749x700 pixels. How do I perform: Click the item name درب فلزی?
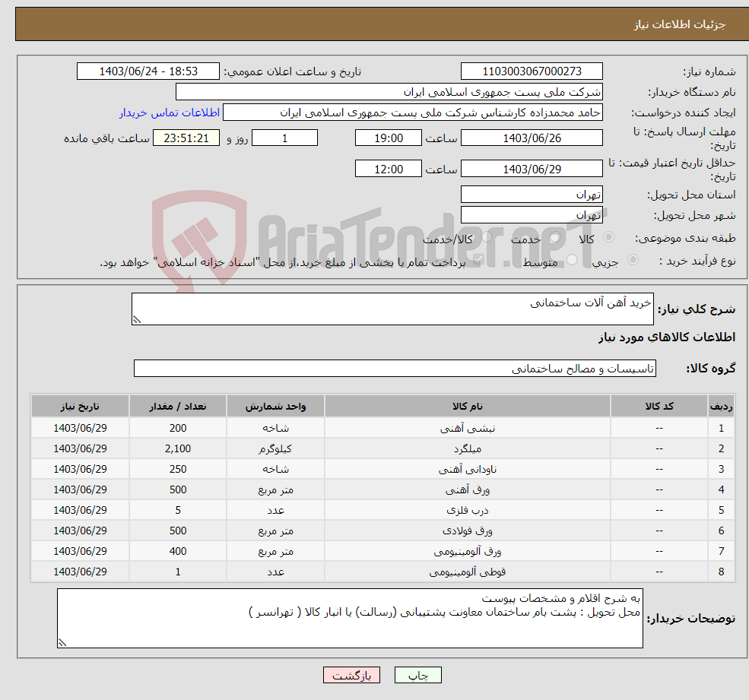click(467, 511)
